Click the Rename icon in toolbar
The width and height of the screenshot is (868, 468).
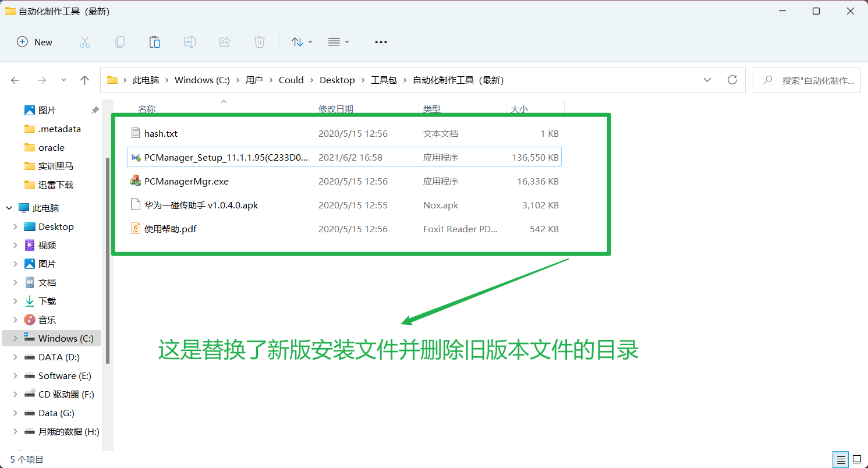point(190,42)
